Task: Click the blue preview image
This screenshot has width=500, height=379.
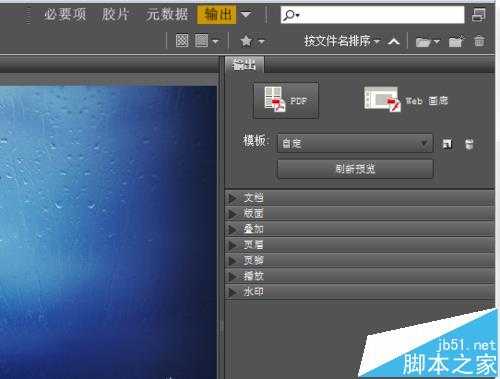Action: tap(108, 232)
